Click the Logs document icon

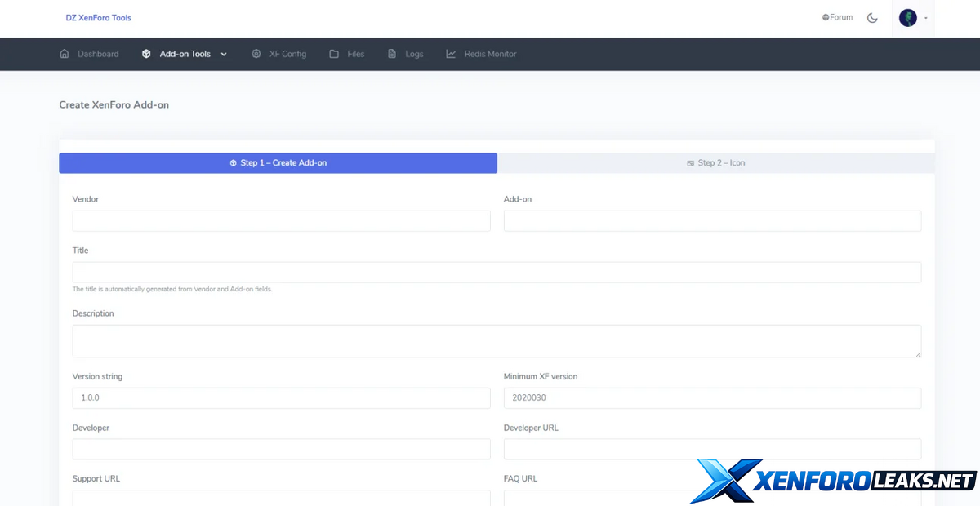tap(393, 54)
